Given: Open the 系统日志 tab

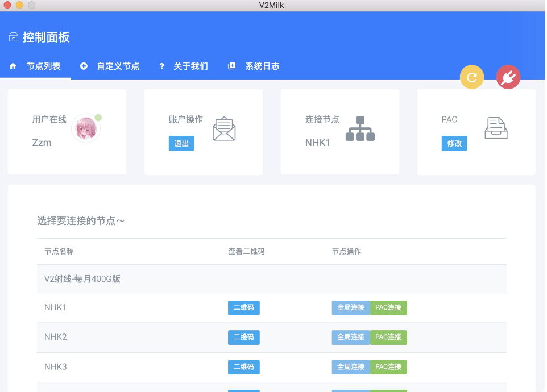Looking at the screenshot, I should click(x=262, y=66).
